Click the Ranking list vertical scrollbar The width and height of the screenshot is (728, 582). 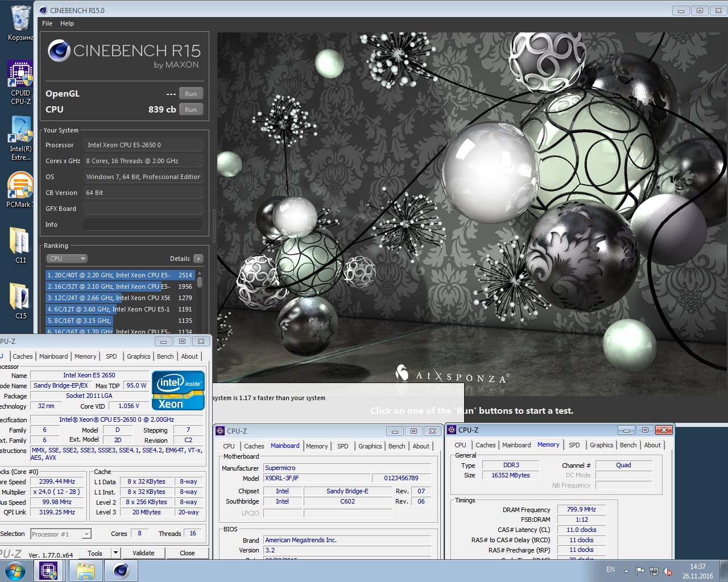tap(200, 302)
